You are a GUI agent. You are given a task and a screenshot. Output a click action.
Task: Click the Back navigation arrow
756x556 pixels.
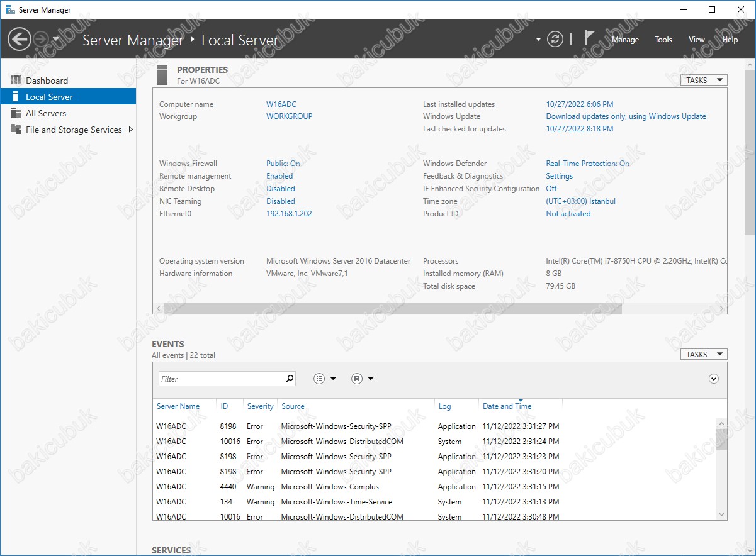(19, 40)
